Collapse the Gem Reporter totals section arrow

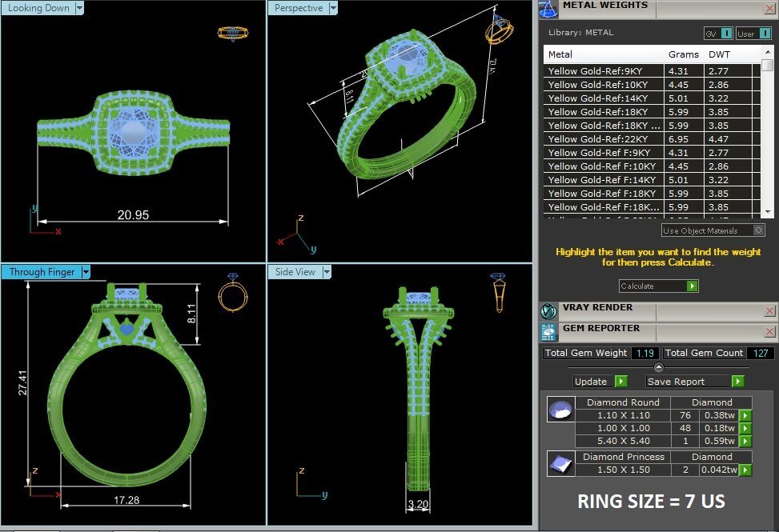click(x=658, y=367)
